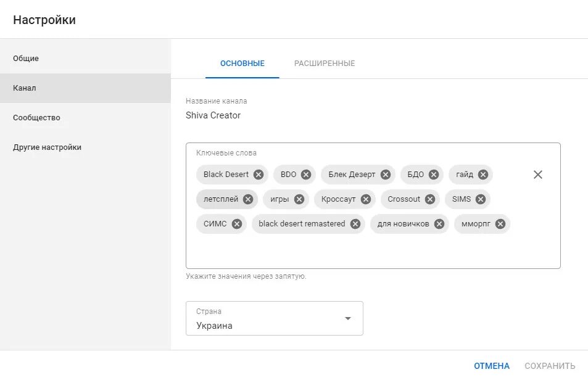The width and height of the screenshot is (588, 380).
Task: Remove the для новичков keyword chip
Action: point(439,224)
